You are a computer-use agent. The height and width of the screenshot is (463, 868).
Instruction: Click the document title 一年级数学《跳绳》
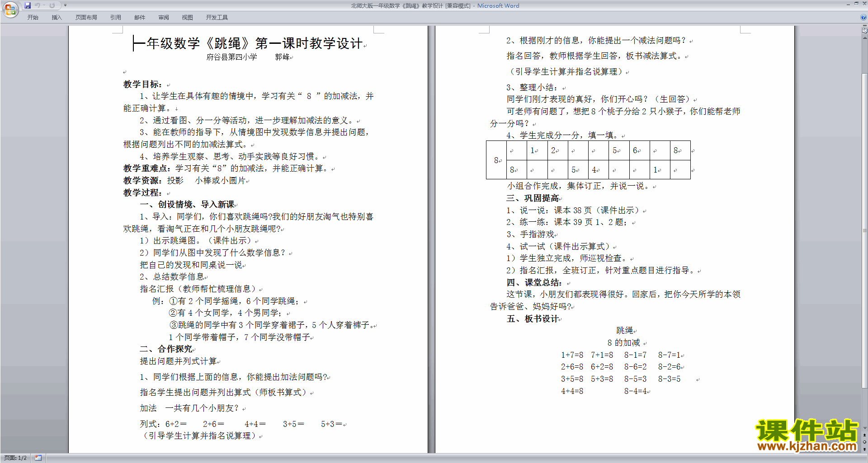pos(191,43)
